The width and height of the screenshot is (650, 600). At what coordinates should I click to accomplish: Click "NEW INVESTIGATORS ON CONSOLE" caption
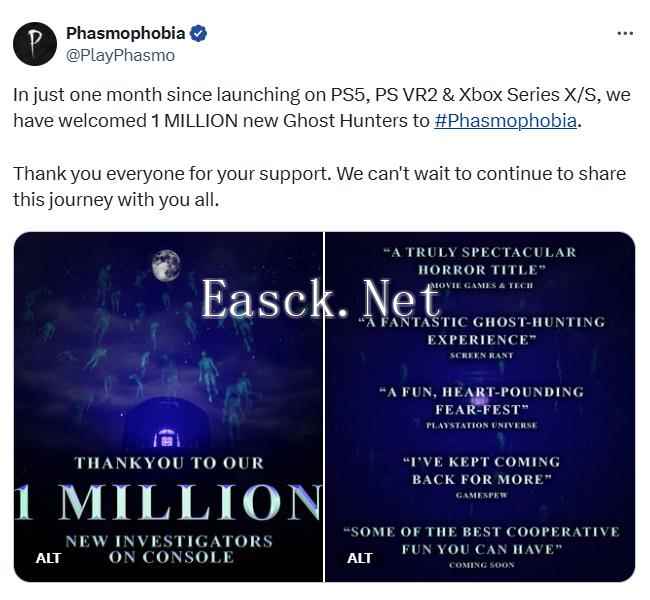[168, 548]
